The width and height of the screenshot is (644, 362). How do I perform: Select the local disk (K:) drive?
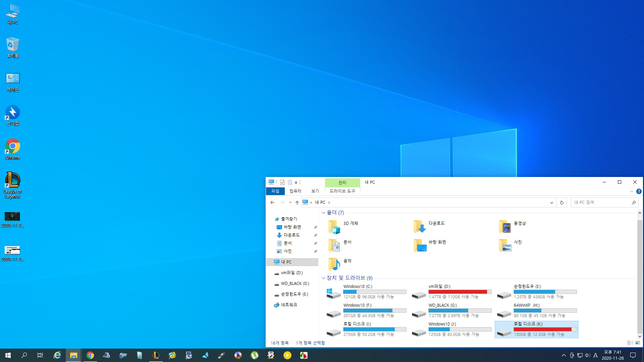537,329
